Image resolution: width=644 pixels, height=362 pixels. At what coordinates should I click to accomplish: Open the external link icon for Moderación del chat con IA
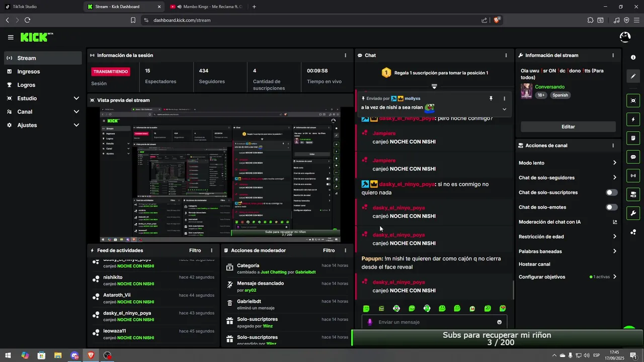click(615, 222)
